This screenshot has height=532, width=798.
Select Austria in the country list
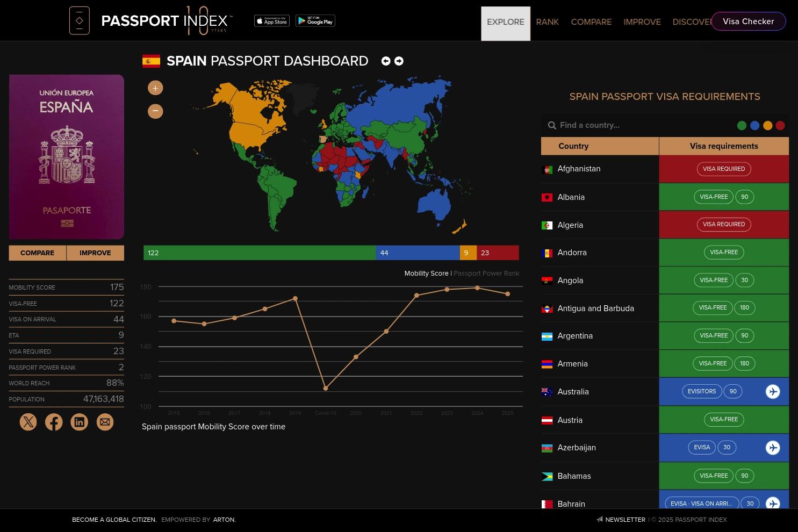[x=570, y=420]
